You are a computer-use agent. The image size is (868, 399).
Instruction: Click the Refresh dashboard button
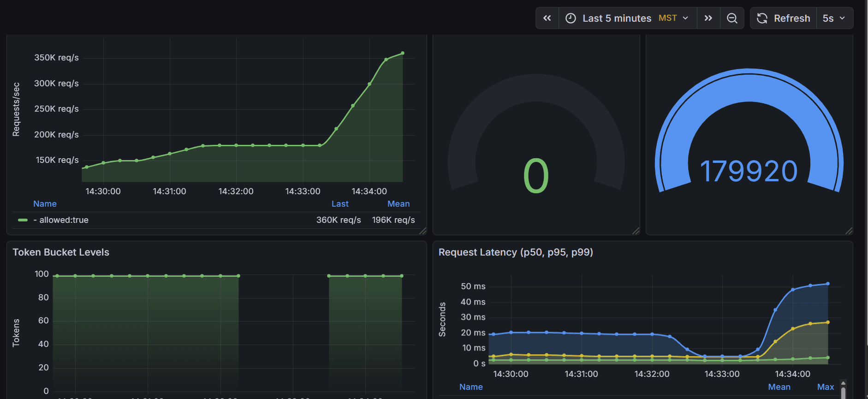pos(784,18)
